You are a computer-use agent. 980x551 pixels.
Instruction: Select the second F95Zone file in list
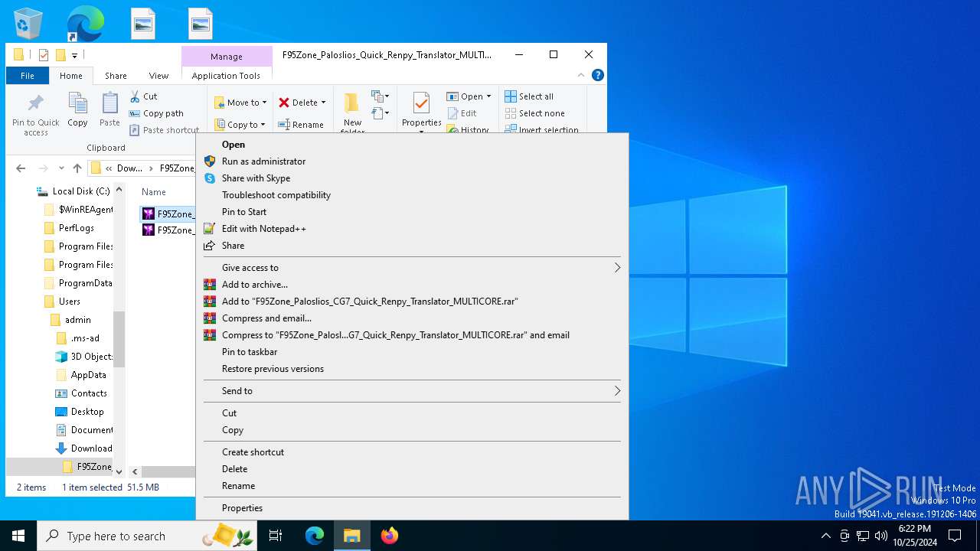click(x=168, y=230)
